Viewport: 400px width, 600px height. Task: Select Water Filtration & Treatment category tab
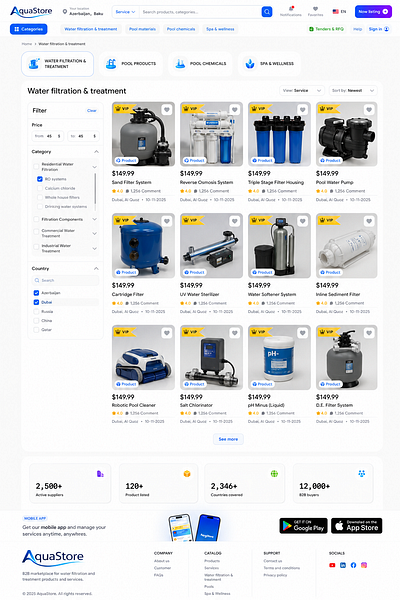pos(57,64)
